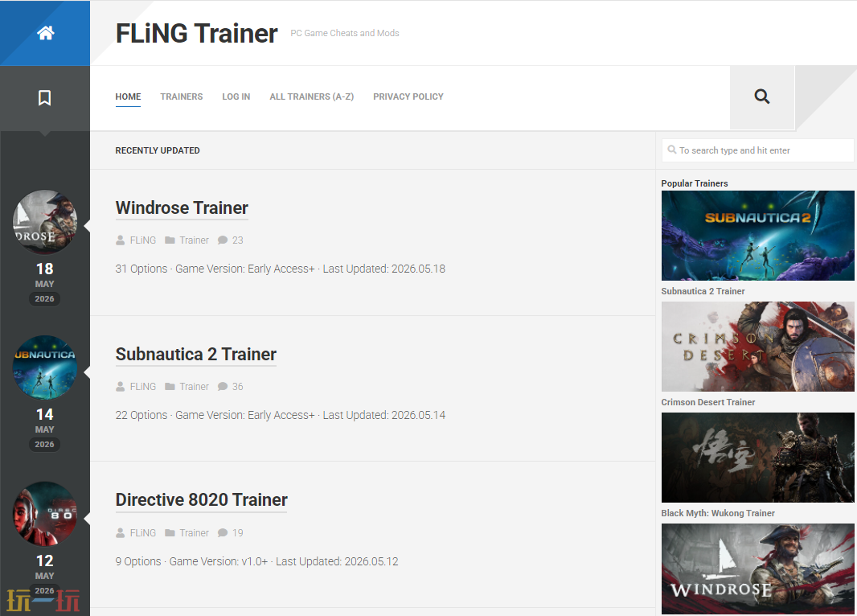Click the 'PC Game Cheats and Mods' tagline
857x616 pixels.
344,33
